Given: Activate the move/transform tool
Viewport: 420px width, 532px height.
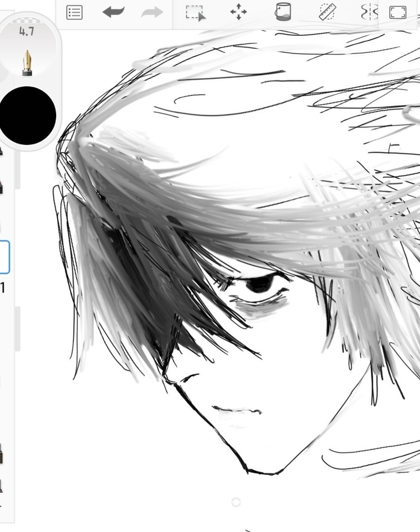Looking at the screenshot, I should click(x=239, y=12).
